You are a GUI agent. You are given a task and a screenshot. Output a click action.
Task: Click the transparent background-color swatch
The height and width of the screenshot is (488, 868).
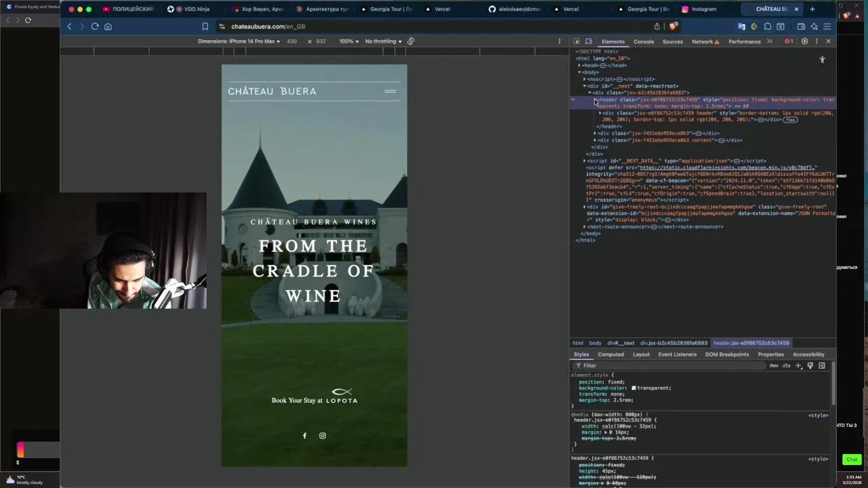(633, 388)
